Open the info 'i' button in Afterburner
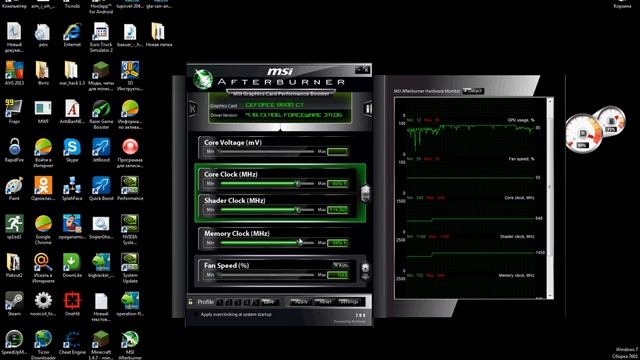Viewport: 640px width, 360px height. click(368, 109)
